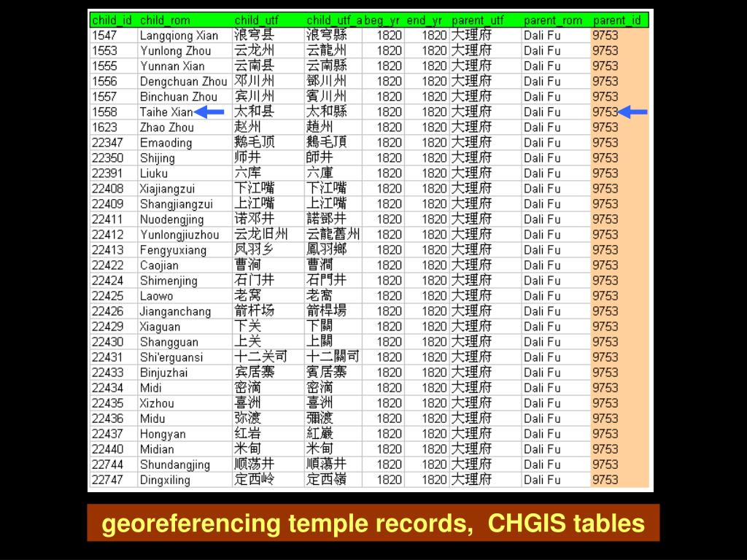Click the Midian cell
The height and width of the screenshot is (560, 747).
coord(185,449)
